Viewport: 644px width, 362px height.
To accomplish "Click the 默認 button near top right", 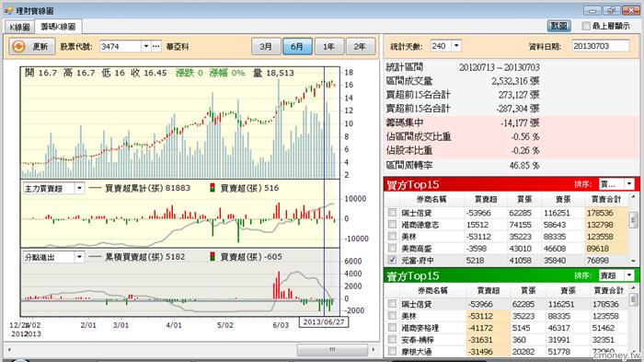I will pyautogui.click(x=559, y=26).
